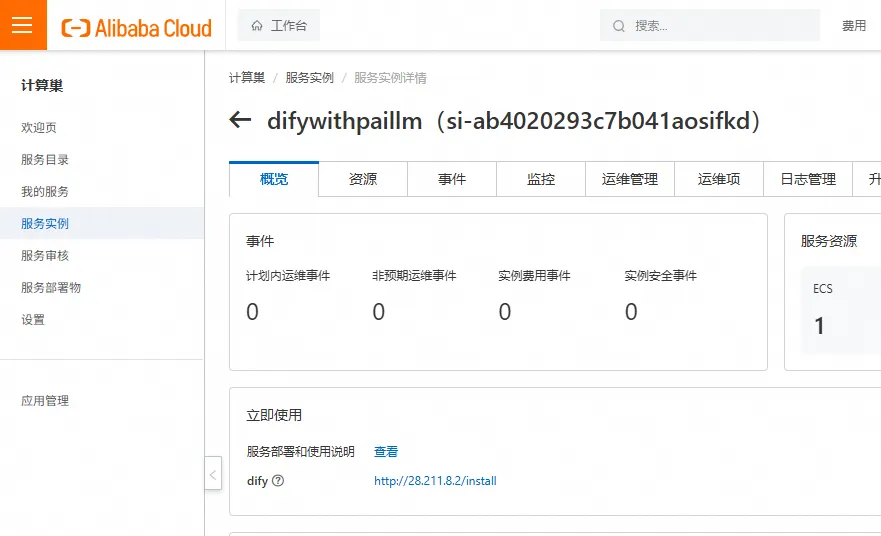Switch to the 事件 tab
Viewport: 881px width, 536px height.
(x=452, y=179)
